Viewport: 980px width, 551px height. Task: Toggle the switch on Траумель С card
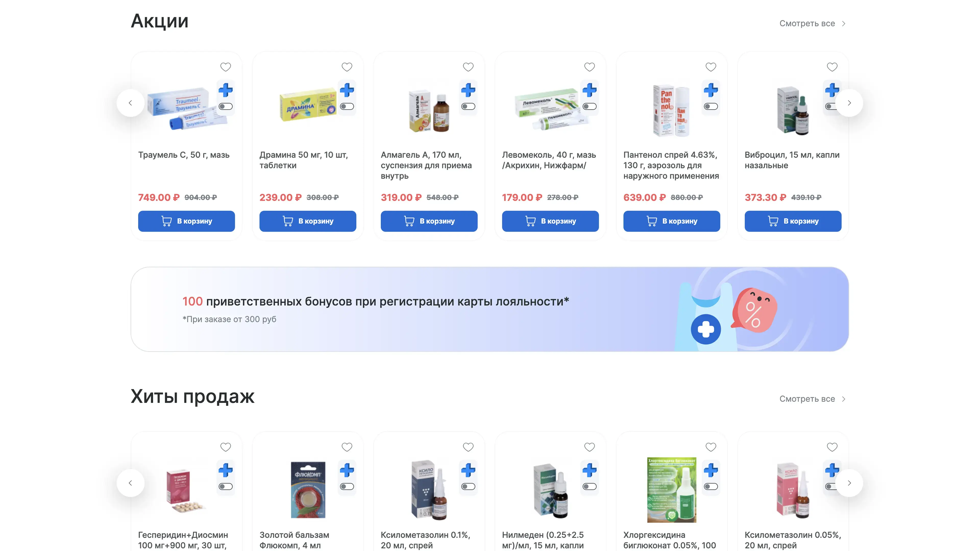[226, 106]
